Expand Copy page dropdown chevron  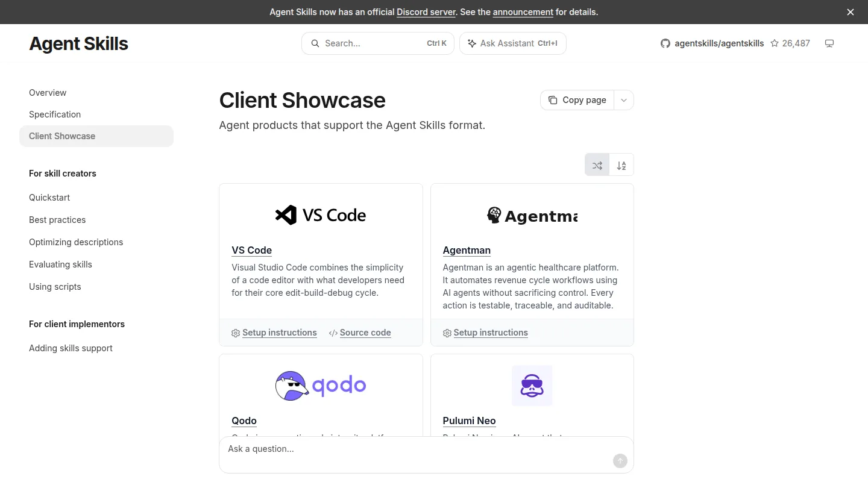coord(624,100)
